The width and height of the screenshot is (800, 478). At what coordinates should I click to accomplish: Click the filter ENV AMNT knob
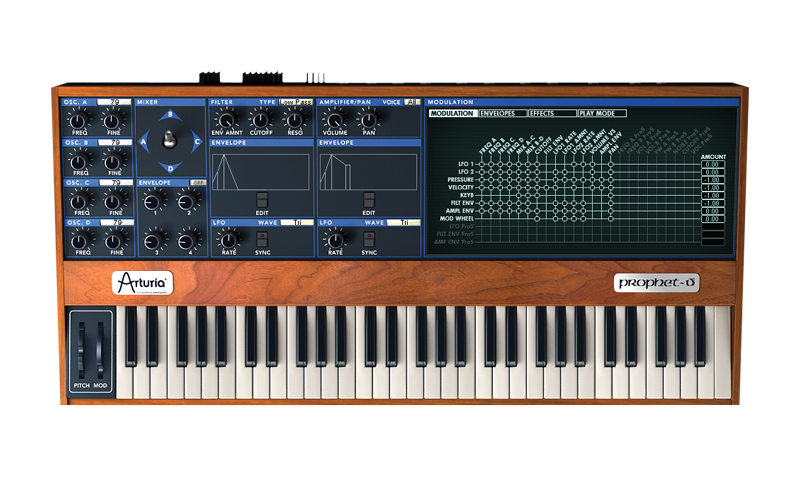click(226, 121)
